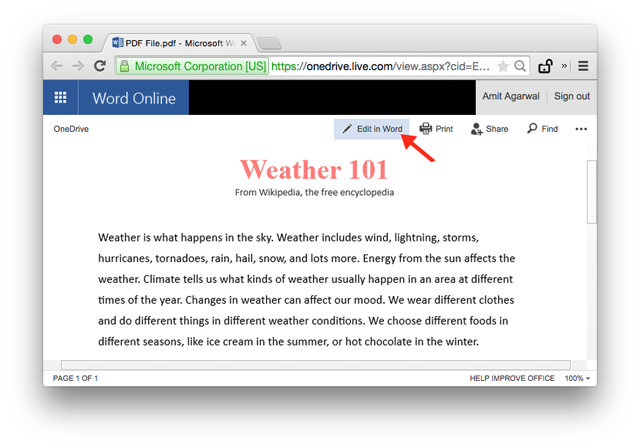Viewport: 640px width, 448px height.
Task: Click the Share person icon
Action: pos(476,129)
